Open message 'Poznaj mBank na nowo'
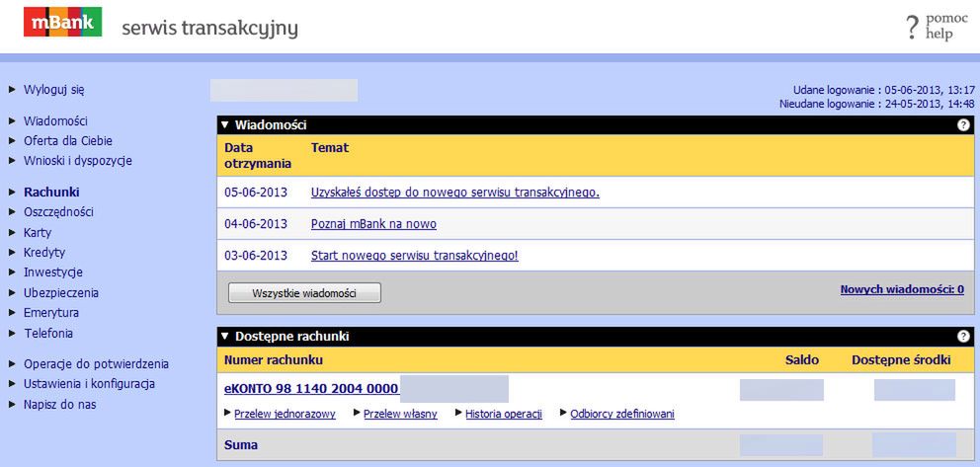The image size is (980, 467). click(373, 223)
